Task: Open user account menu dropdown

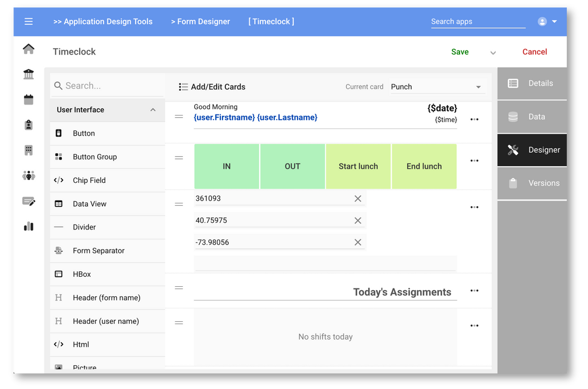Action: [547, 22]
